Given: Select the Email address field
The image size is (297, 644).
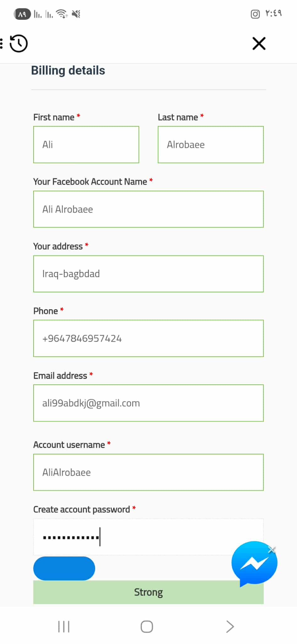Looking at the screenshot, I should pos(148,403).
